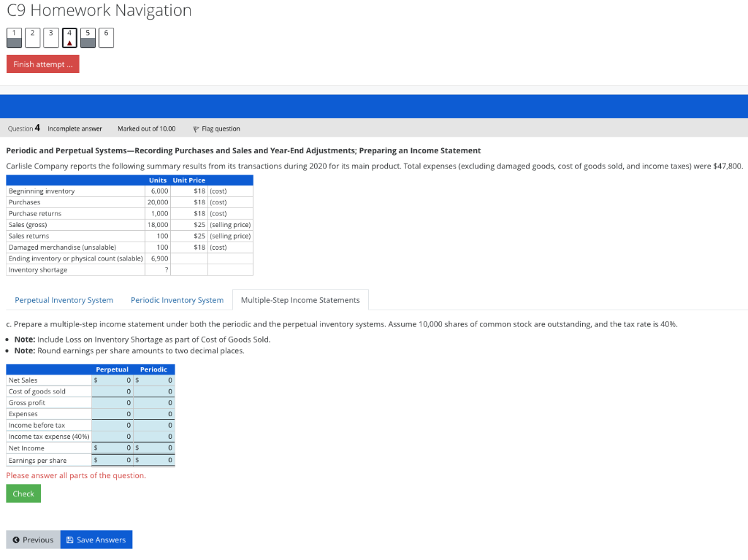The image size is (748, 560).
Task: Click the floppy disk icon on Save Answers
Action: [70, 540]
